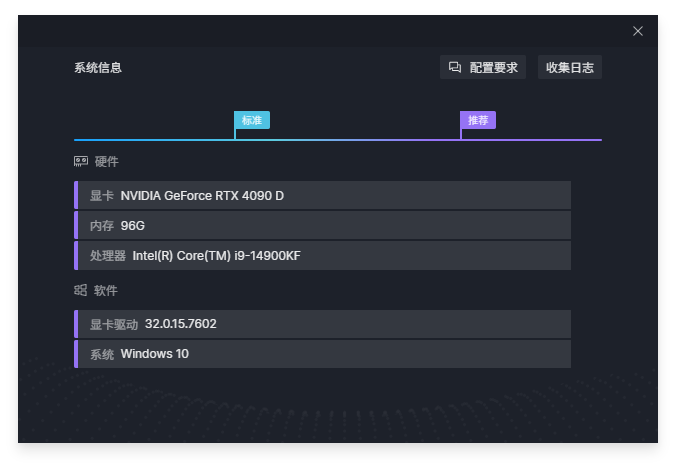Click the 收集日志 collect logs button
Screen dimensions: 676x464
[x=570, y=67]
